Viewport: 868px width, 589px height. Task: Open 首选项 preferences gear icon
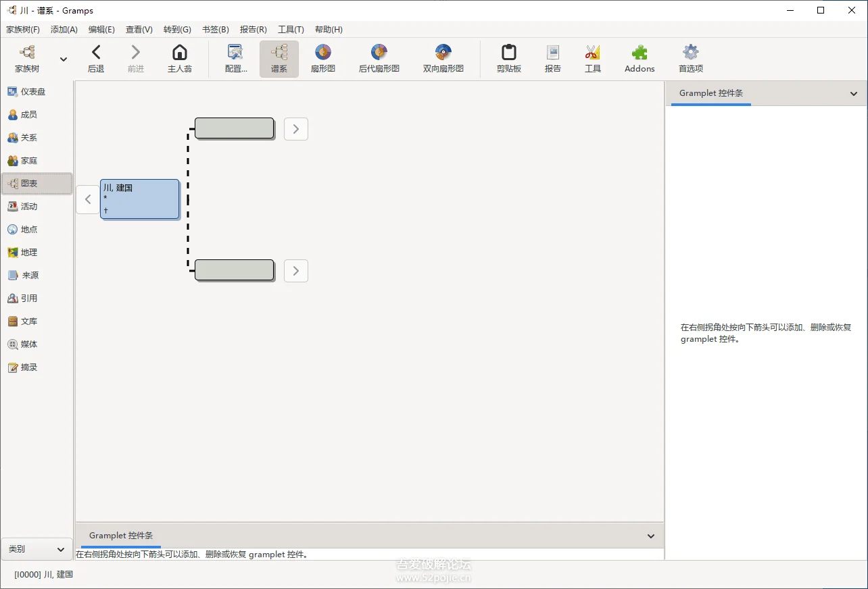pyautogui.click(x=690, y=58)
